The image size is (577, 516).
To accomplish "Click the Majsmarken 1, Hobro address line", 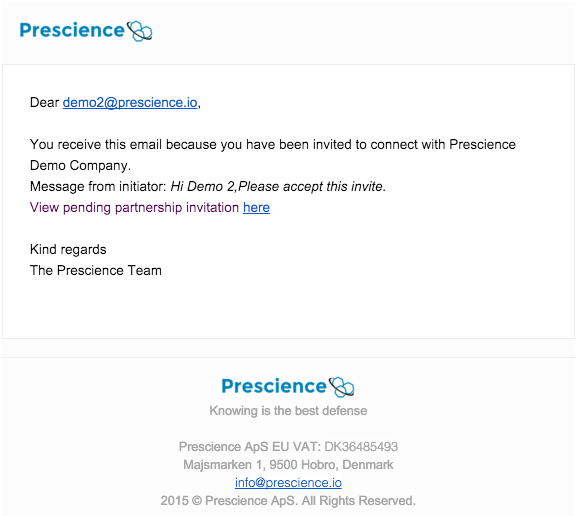I will 288,464.
